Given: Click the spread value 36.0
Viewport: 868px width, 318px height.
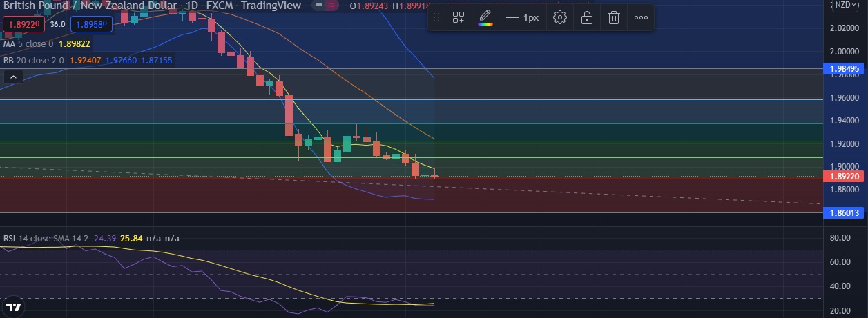Looking at the screenshot, I should 58,24.
